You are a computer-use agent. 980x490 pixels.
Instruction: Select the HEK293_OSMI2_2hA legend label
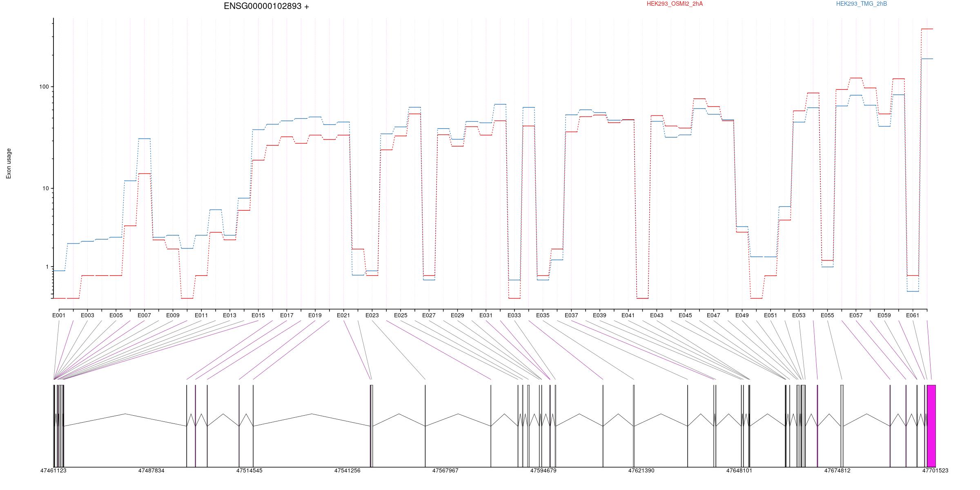tap(675, 4)
